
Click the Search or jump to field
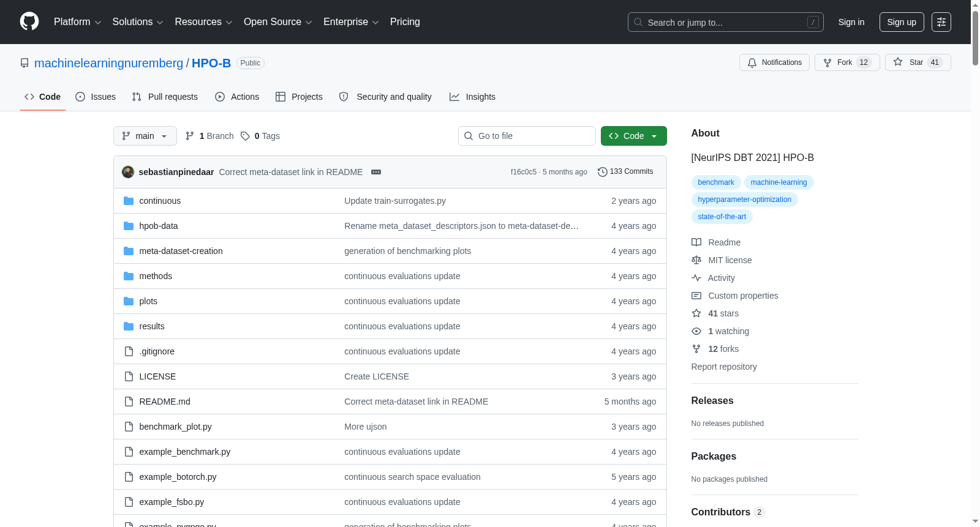(726, 22)
